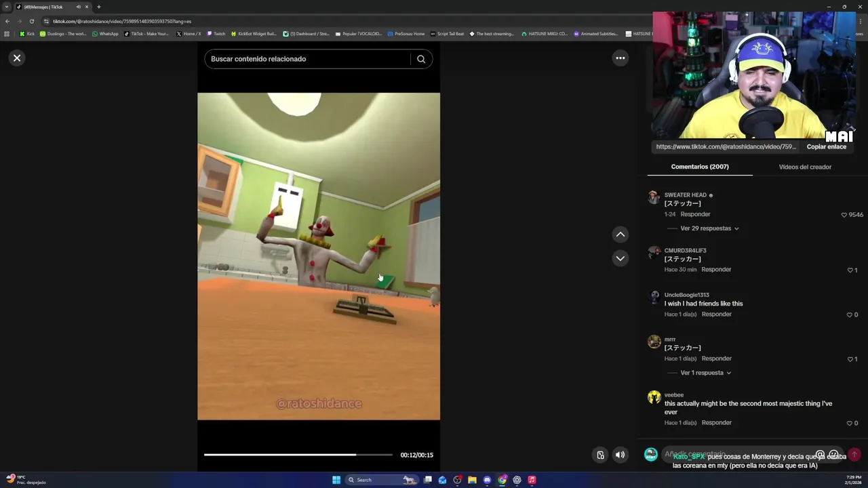Viewport: 868px width, 488px height.
Task: Open Animated Subtitles bookmark
Action: pos(596,34)
